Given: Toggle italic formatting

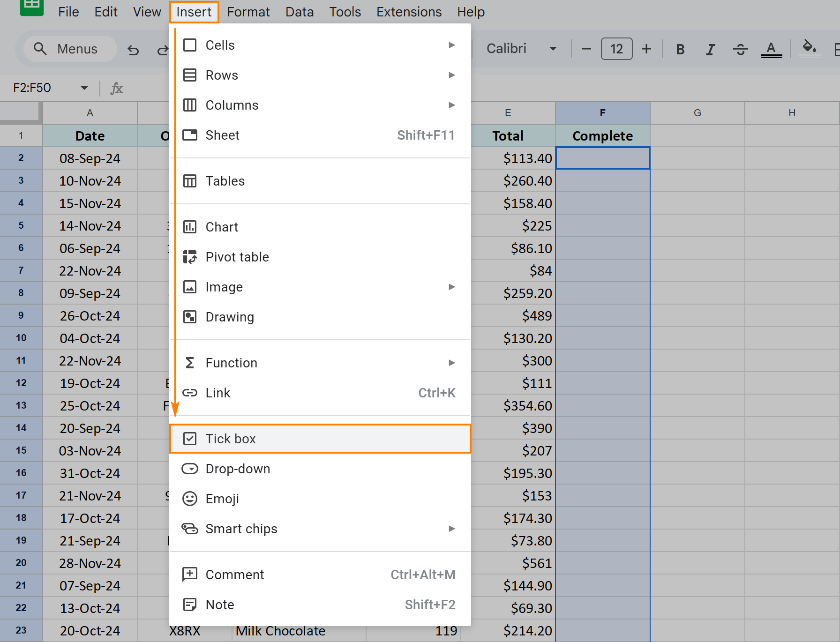Looking at the screenshot, I should coord(710,49).
